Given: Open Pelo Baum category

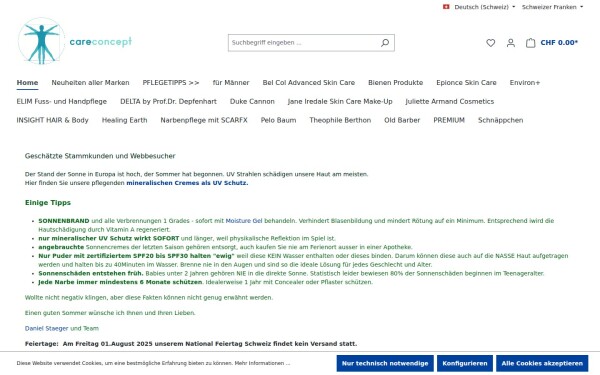Looking at the screenshot, I should [278, 120].
